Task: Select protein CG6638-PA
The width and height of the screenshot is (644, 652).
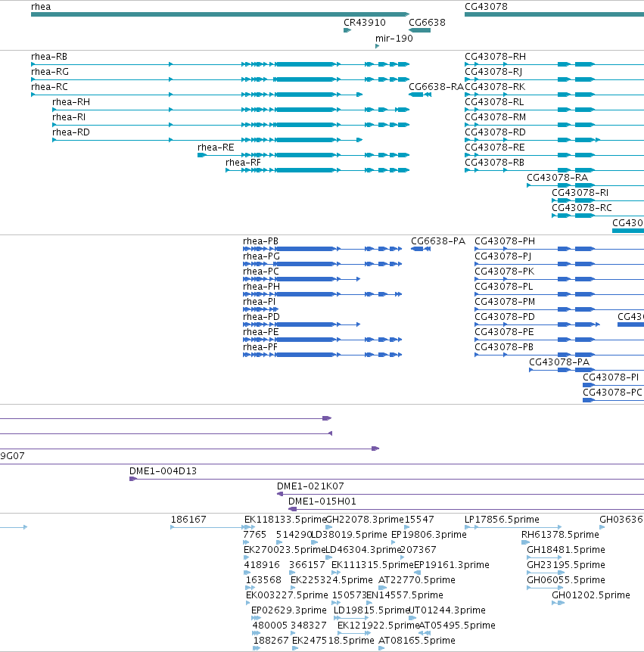Action: tap(421, 249)
